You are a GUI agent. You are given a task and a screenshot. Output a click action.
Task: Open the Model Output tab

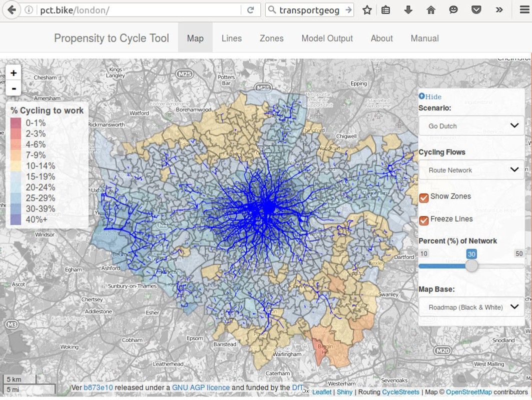(x=327, y=38)
